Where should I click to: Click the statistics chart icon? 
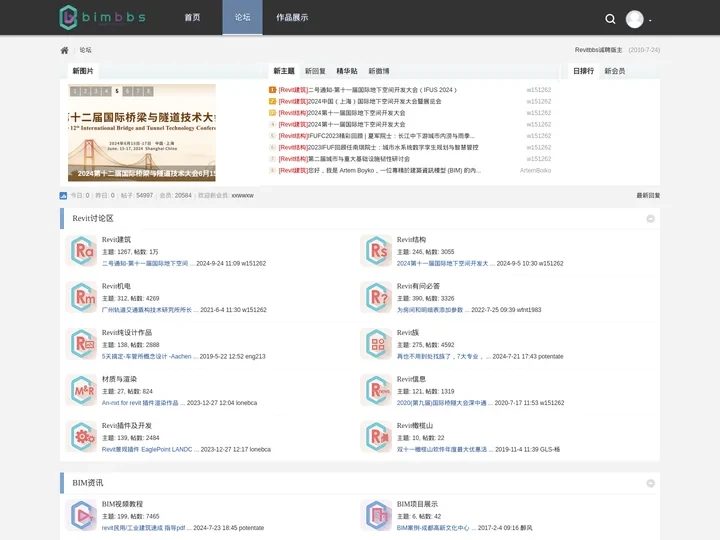click(63, 196)
